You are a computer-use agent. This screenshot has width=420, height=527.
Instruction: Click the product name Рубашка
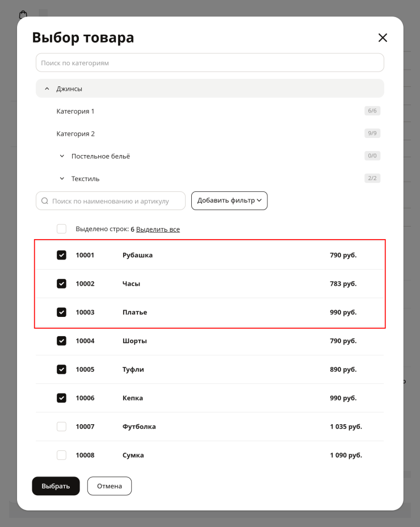tap(137, 255)
